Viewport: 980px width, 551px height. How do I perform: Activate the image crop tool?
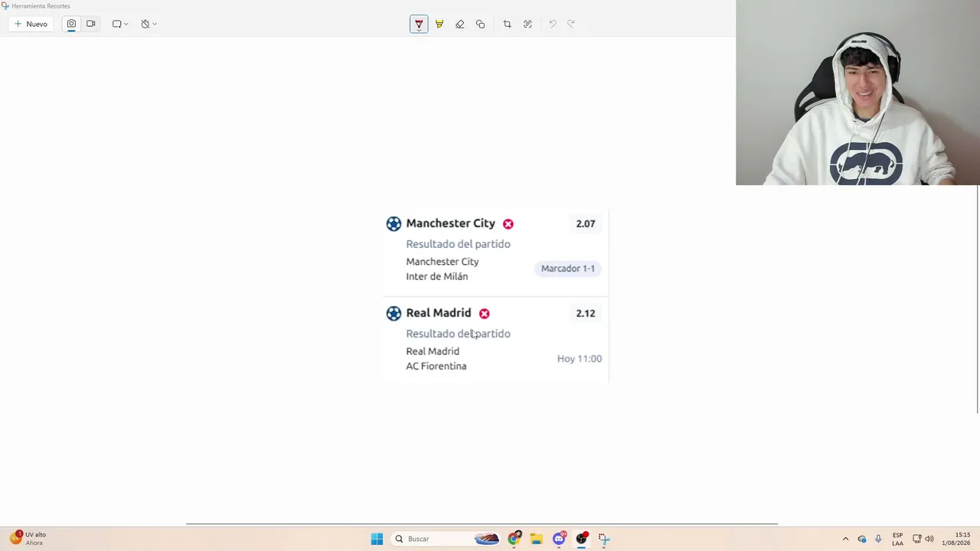tap(507, 24)
